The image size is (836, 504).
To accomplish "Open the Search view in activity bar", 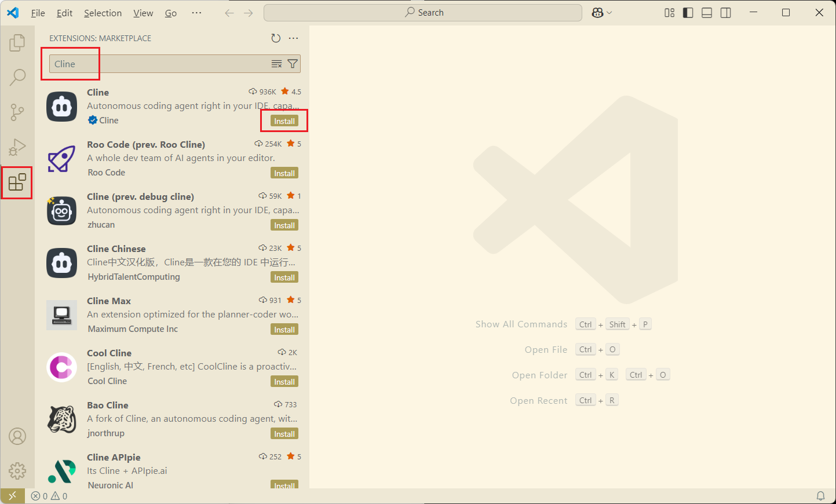I will click(17, 77).
